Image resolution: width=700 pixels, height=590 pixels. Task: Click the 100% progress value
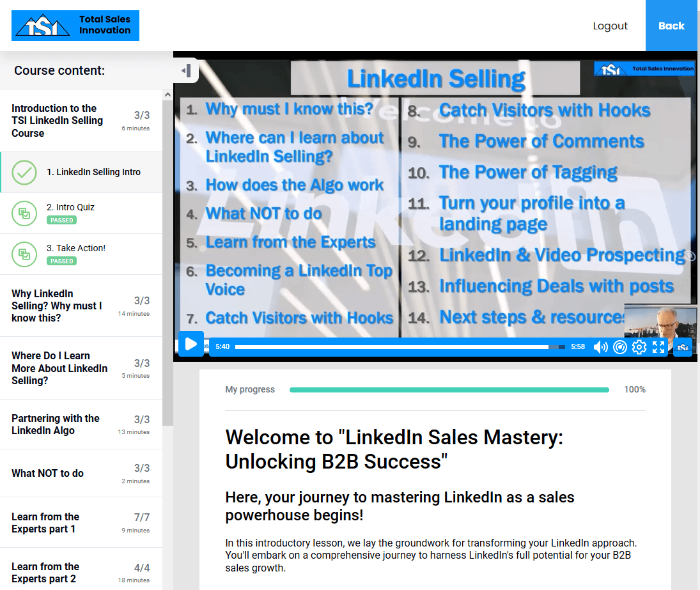click(634, 390)
